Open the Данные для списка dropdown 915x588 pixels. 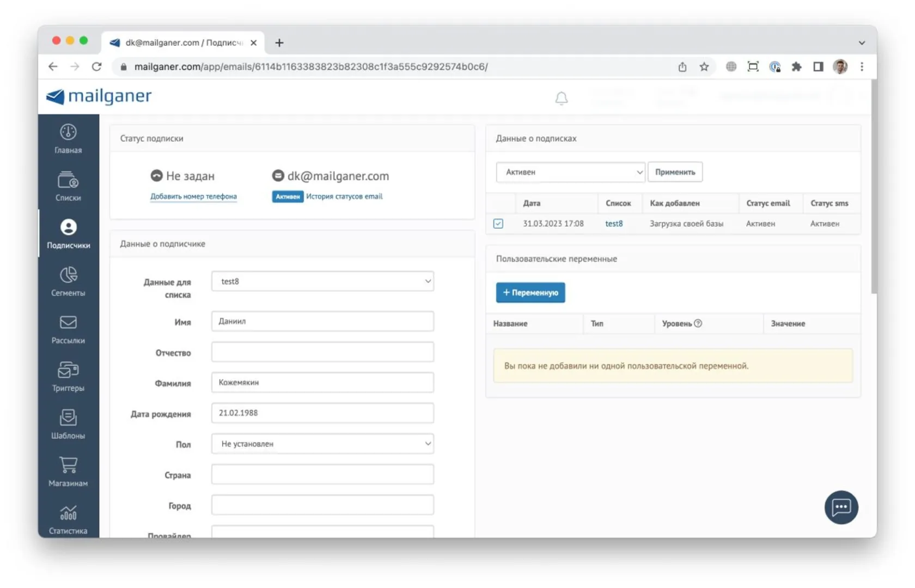click(x=322, y=281)
